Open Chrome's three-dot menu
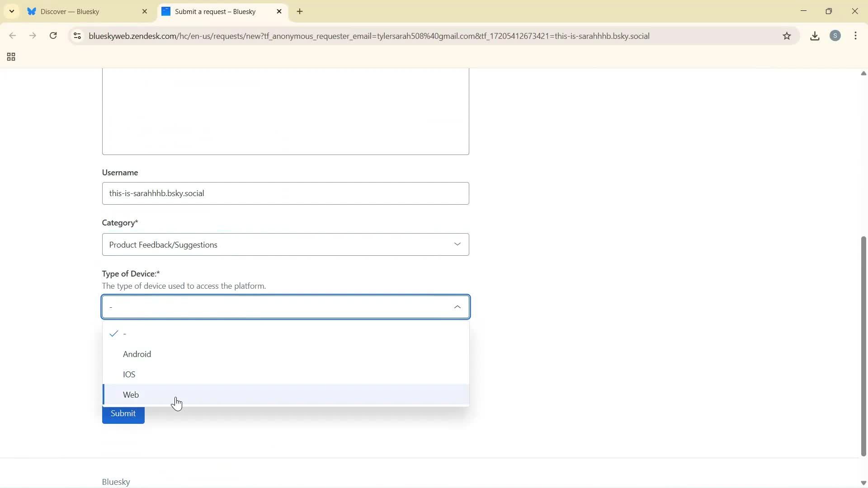This screenshot has height=488, width=868. pos(856,36)
